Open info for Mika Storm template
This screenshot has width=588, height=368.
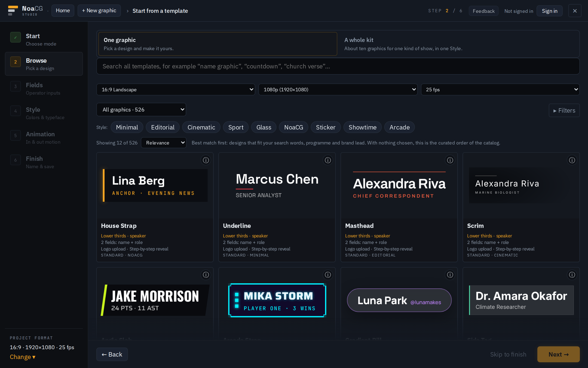coord(328,275)
